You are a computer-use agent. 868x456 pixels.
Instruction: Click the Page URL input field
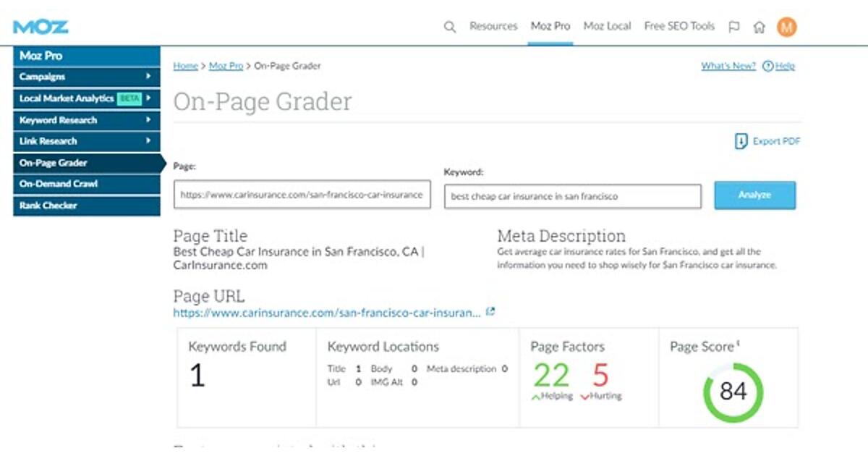tap(302, 195)
